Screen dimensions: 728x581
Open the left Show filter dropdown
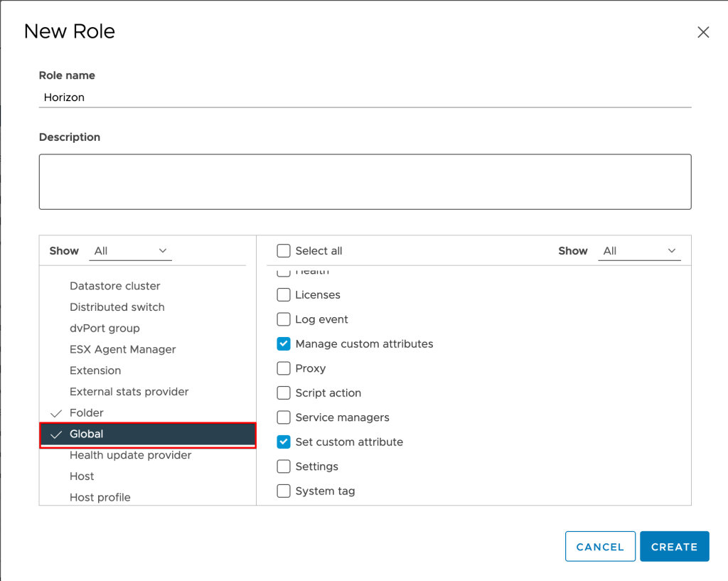[x=132, y=251]
